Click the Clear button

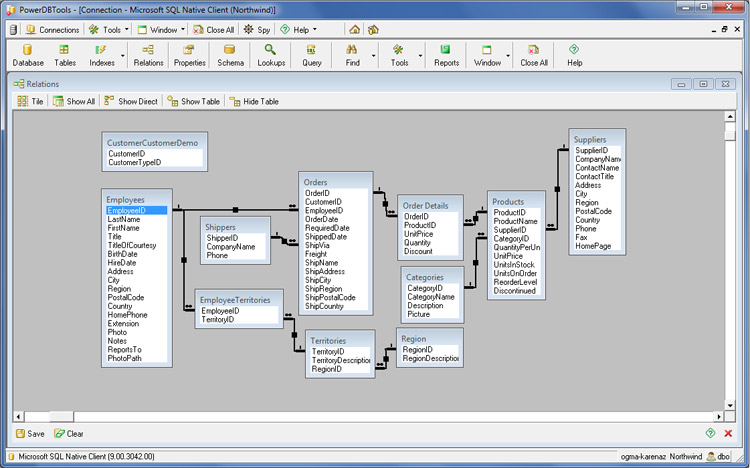tap(68, 434)
